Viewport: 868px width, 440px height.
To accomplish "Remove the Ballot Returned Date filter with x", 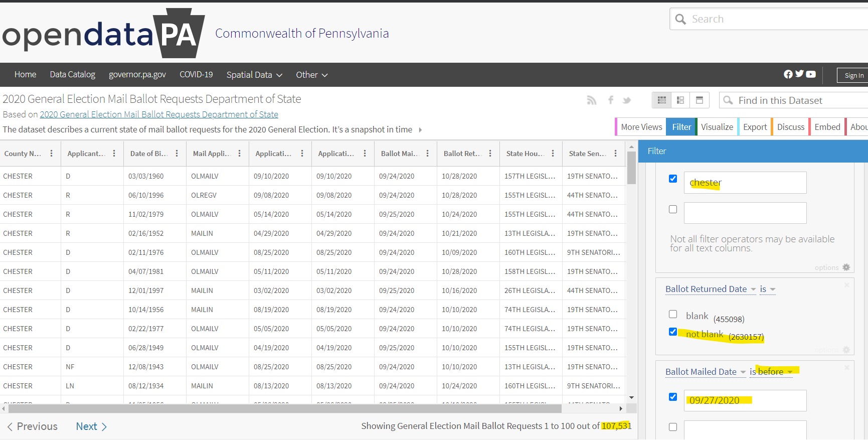I will click(847, 285).
